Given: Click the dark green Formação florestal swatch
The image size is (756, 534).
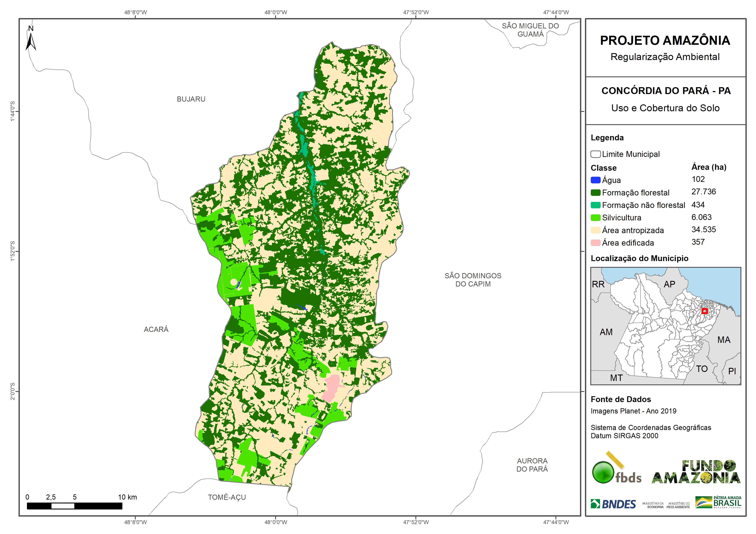Looking at the screenshot, I should [595, 192].
